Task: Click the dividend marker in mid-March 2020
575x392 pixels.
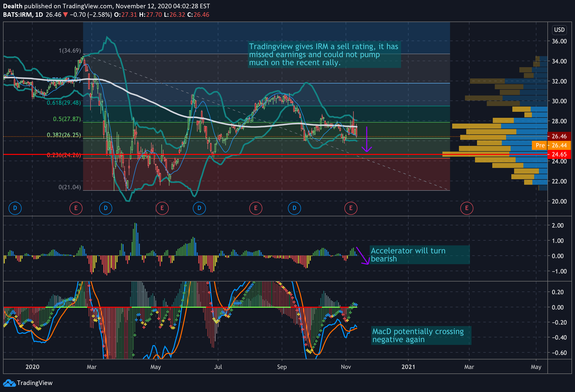Action: [x=106, y=208]
